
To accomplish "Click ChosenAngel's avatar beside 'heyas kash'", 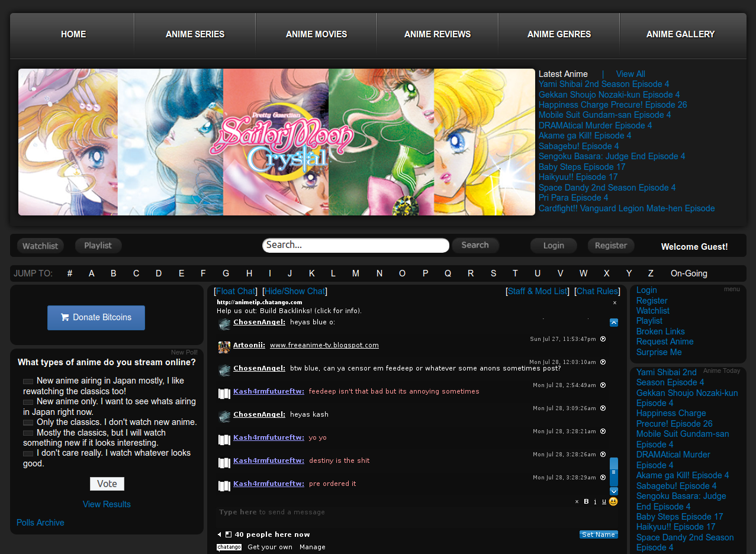I will pos(224,417).
